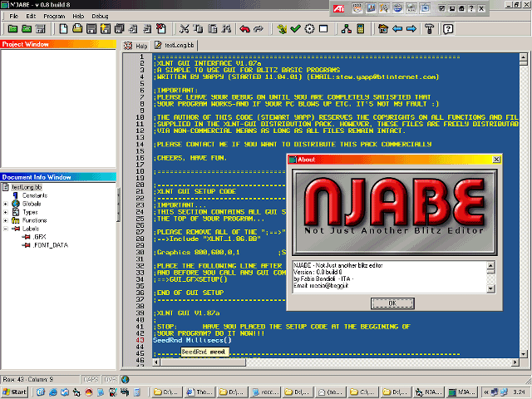The width and height of the screenshot is (532, 399).
Task: Click the question mark in ATI toolbar
Action: pos(471,8)
